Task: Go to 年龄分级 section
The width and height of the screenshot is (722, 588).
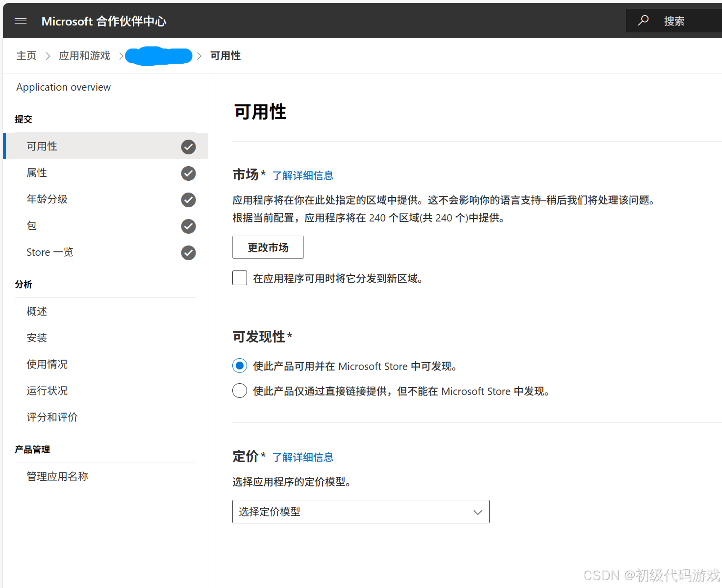Action: pos(105,199)
